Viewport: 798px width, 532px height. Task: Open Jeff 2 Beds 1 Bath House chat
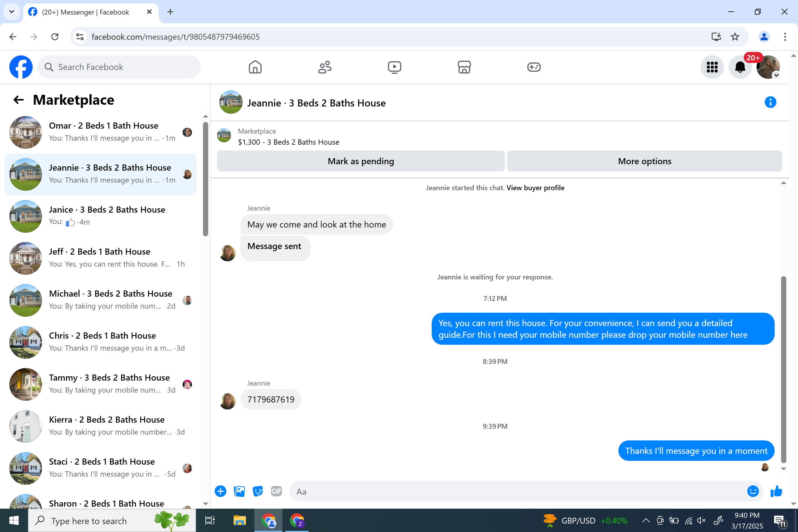(101, 258)
